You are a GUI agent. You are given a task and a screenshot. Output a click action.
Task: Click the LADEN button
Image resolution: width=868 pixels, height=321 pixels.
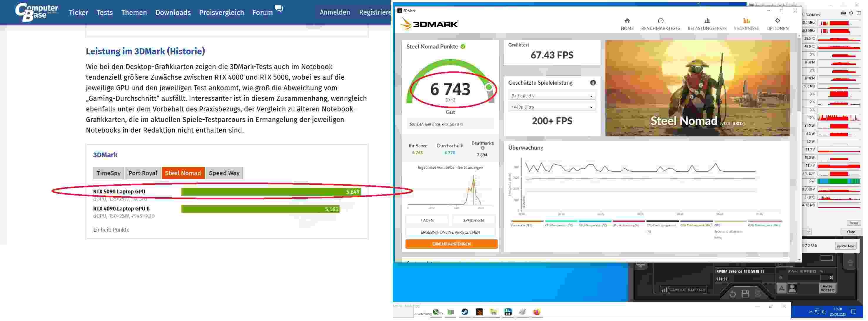(427, 220)
